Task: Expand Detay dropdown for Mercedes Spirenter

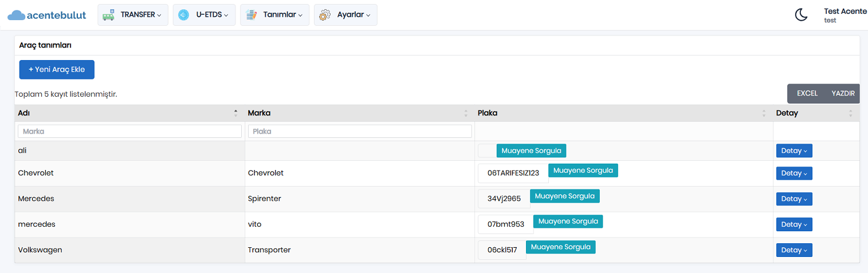Action: [x=794, y=199]
